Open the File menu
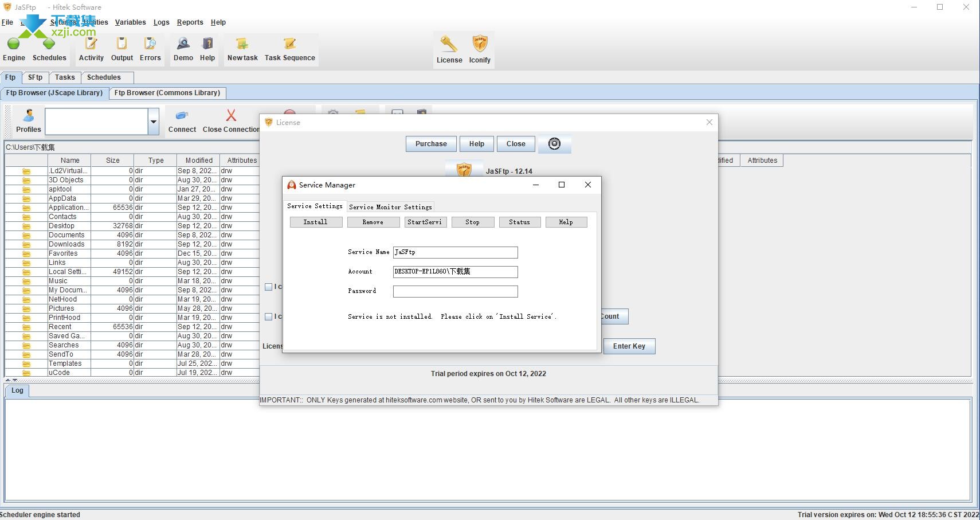980x520 pixels. tap(7, 22)
